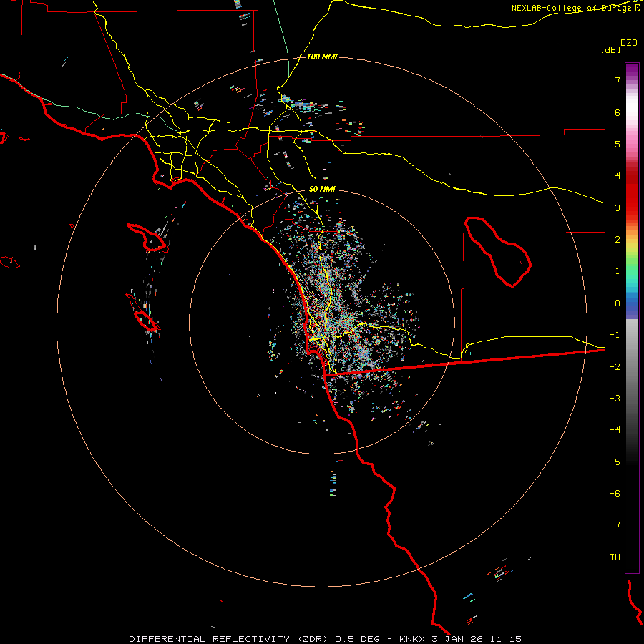Click the 50 NMI range ring label

[322, 190]
